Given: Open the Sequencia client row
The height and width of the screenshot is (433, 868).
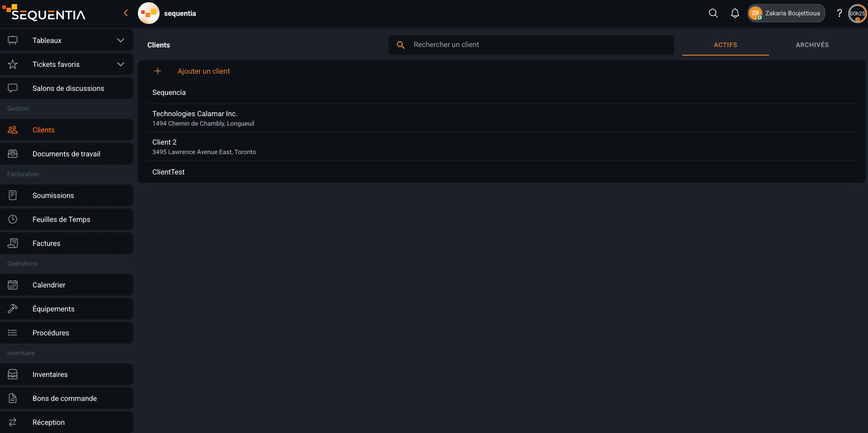Looking at the screenshot, I should [x=501, y=92].
